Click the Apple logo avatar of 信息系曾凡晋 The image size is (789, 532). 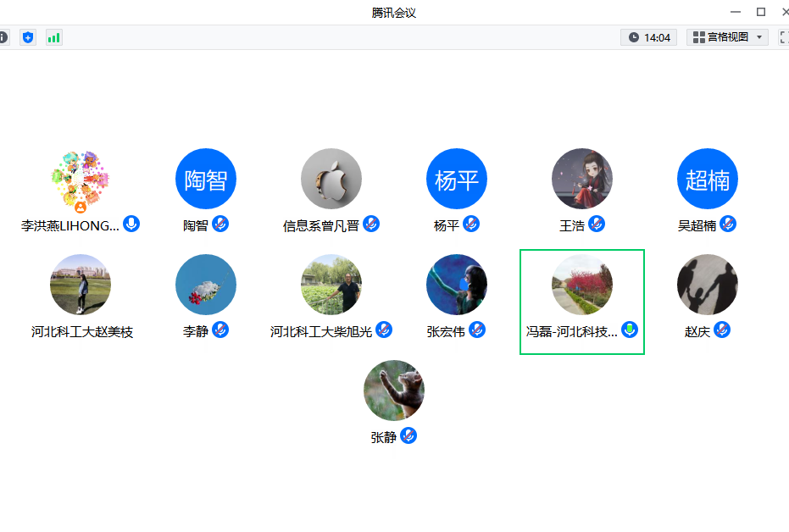331,179
